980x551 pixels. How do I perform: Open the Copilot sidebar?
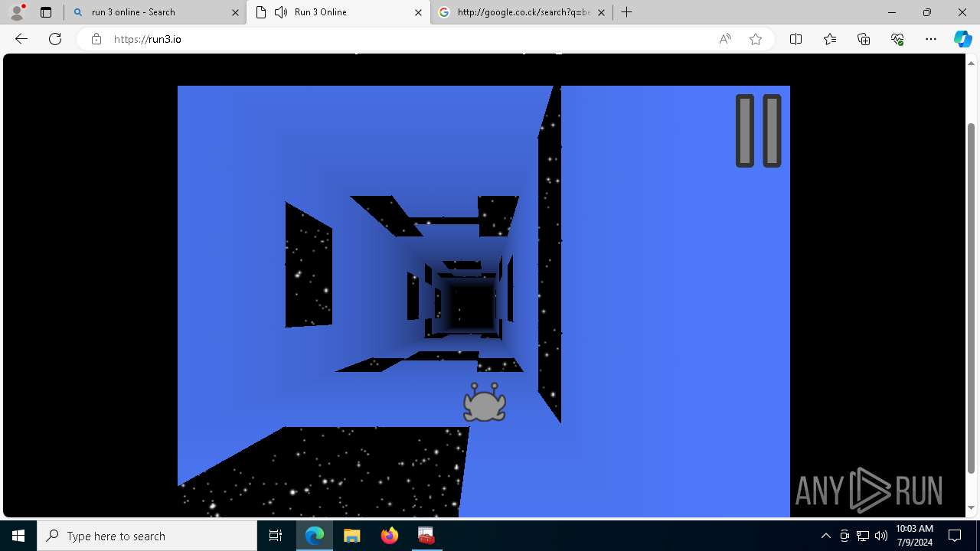[x=963, y=39]
